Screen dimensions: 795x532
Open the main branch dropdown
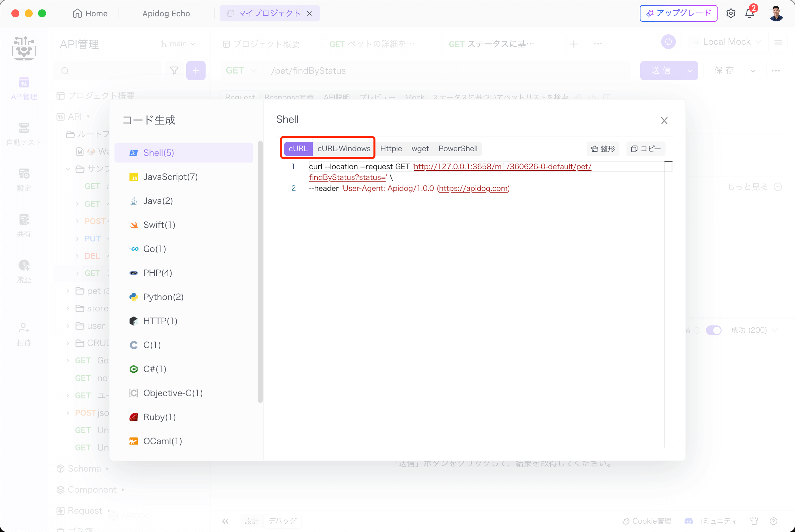pyautogui.click(x=178, y=44)
